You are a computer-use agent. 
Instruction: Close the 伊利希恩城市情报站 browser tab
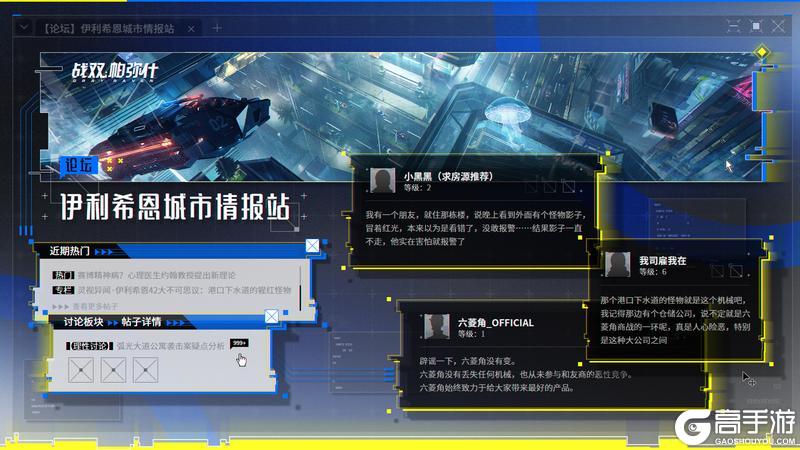(x=190, y=29)
